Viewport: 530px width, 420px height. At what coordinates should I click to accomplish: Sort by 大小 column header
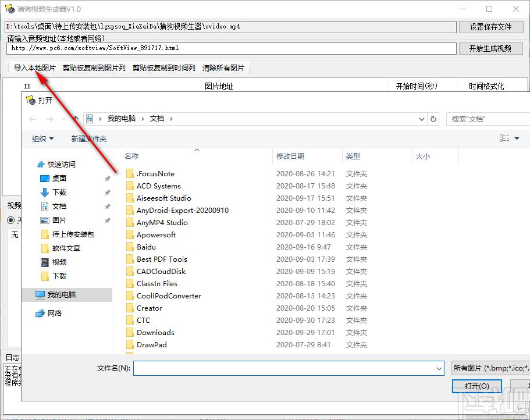click(422, 156)
